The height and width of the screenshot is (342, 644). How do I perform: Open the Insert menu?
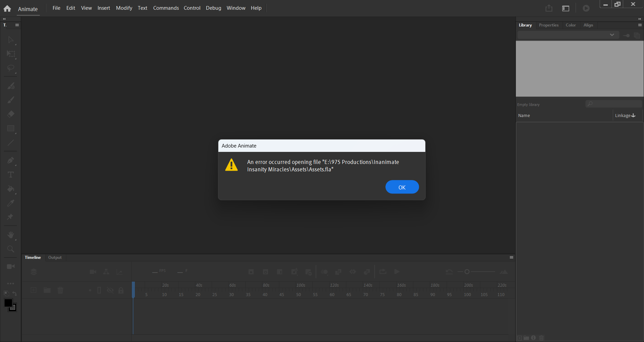point(104,8)
